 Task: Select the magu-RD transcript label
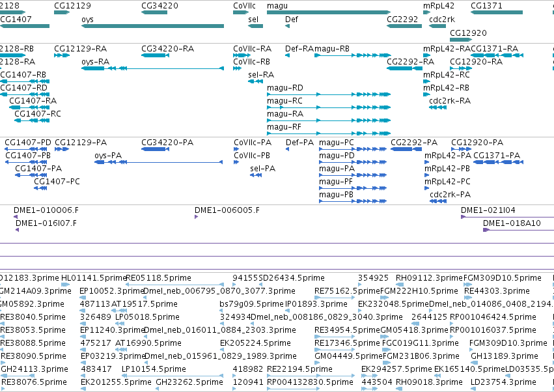[284, 88]
